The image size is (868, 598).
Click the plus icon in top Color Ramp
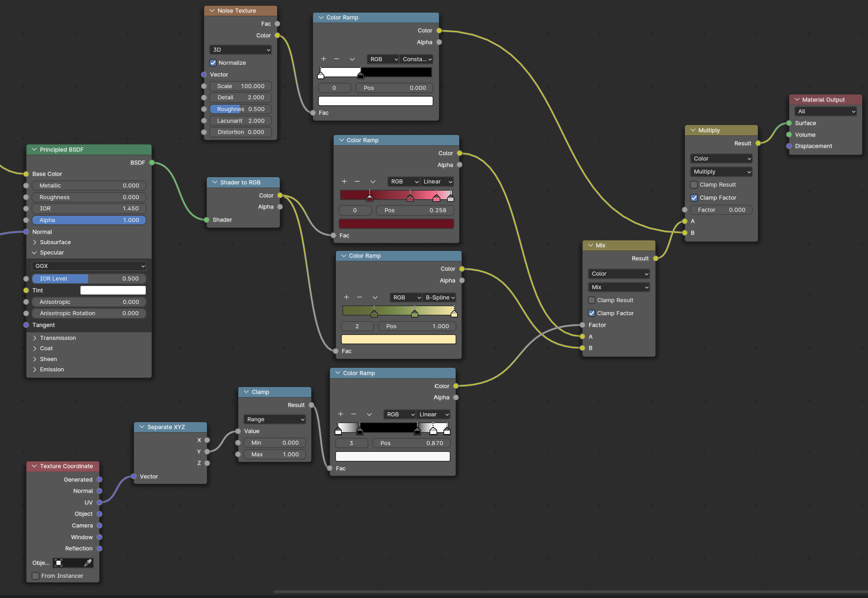323,59
